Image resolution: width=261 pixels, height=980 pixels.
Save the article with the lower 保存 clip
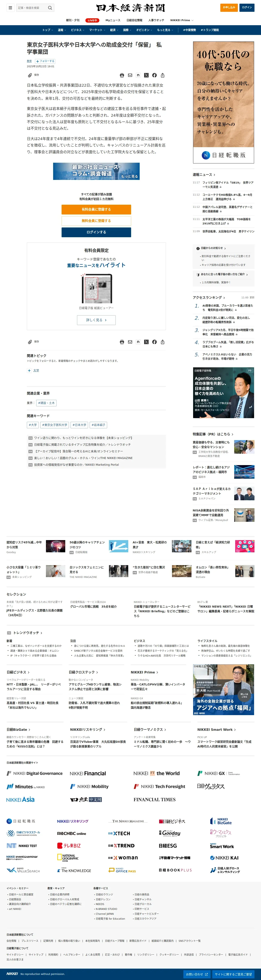33,342
